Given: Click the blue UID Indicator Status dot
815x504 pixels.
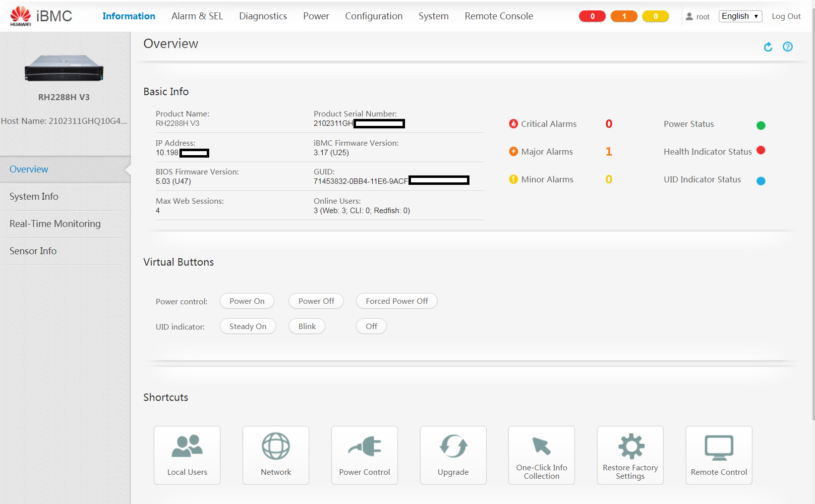Looking at the screenshot, I should click(761, 181).
